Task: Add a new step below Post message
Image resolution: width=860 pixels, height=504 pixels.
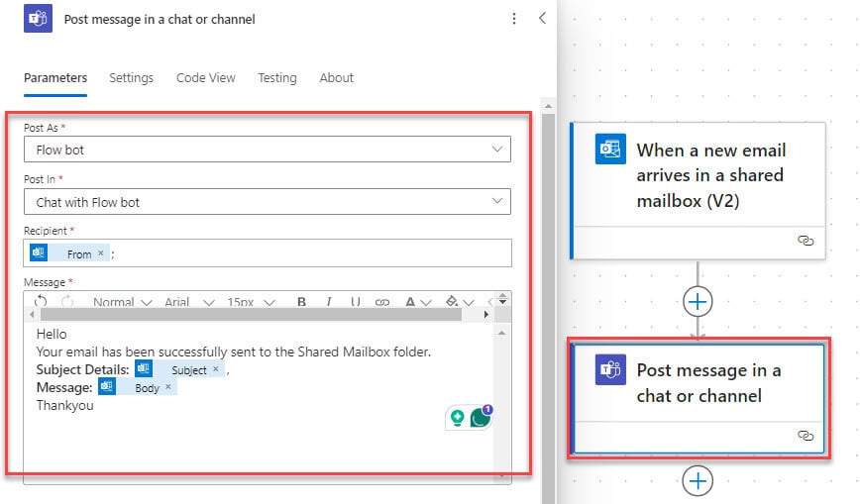Action: 698,481
